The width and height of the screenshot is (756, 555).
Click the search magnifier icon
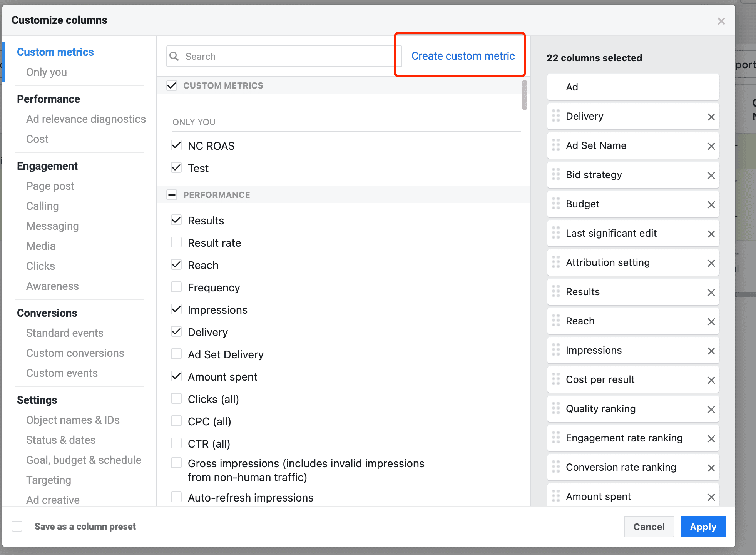tap(174, 57)
